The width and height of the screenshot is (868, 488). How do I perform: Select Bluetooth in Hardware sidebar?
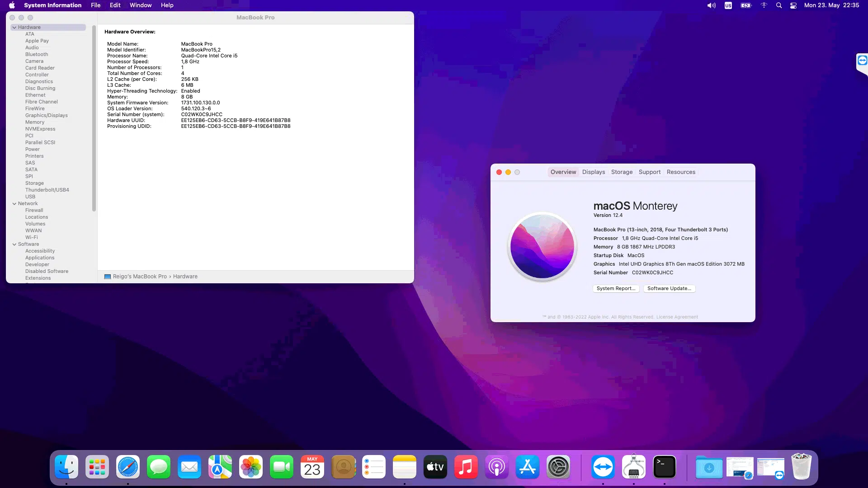coord(37,55)
